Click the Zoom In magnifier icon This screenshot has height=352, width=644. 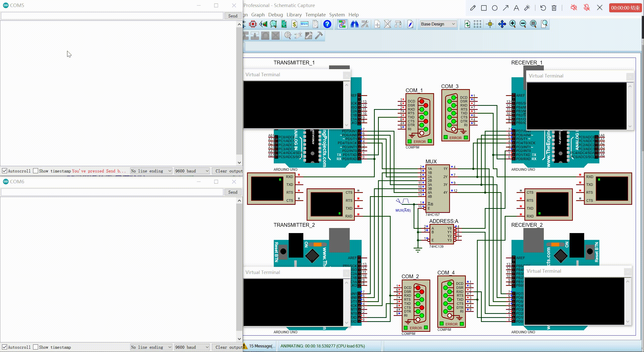point(512,24)
